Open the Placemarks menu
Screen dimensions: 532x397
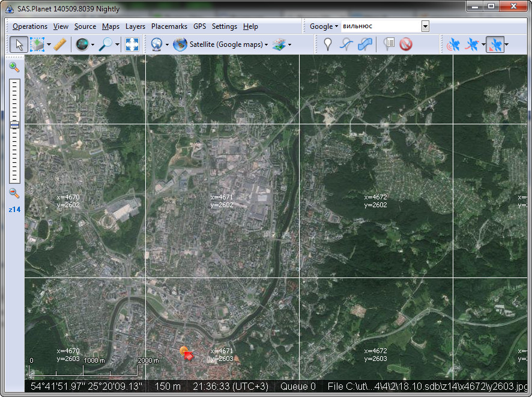pos(169,26)
